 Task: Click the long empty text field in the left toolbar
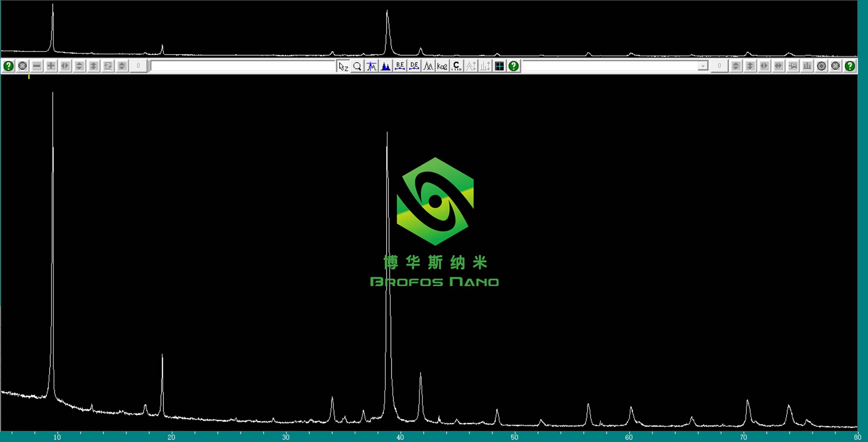click(x=243, y=66)
